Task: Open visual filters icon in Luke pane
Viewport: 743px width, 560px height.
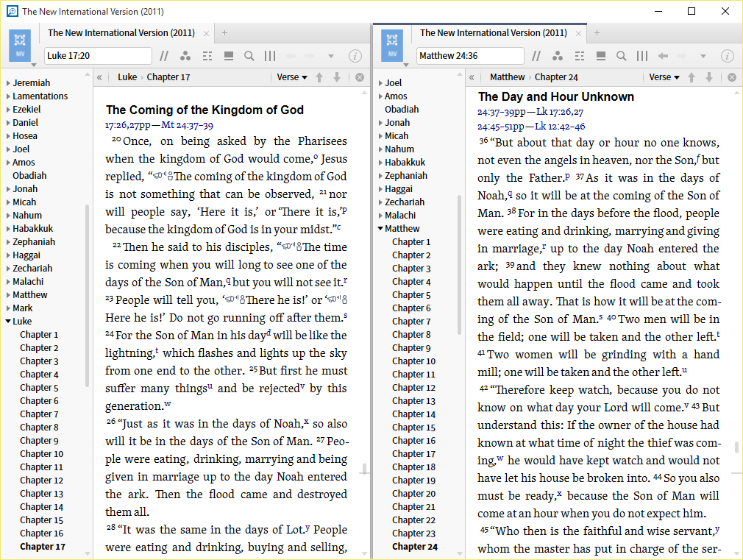Action: (x=185, y=56)
